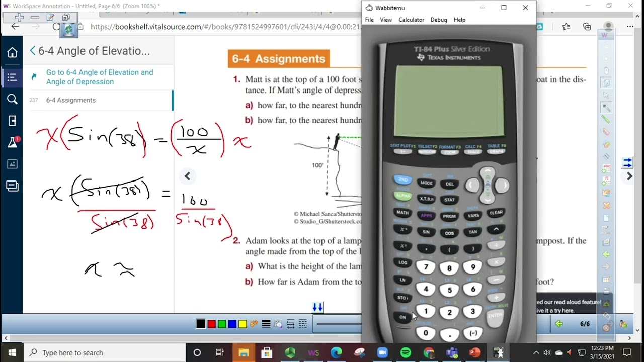Click the taskbar search box
The width and height of the screenshot is (644, 362).
(x=105, y=352)
